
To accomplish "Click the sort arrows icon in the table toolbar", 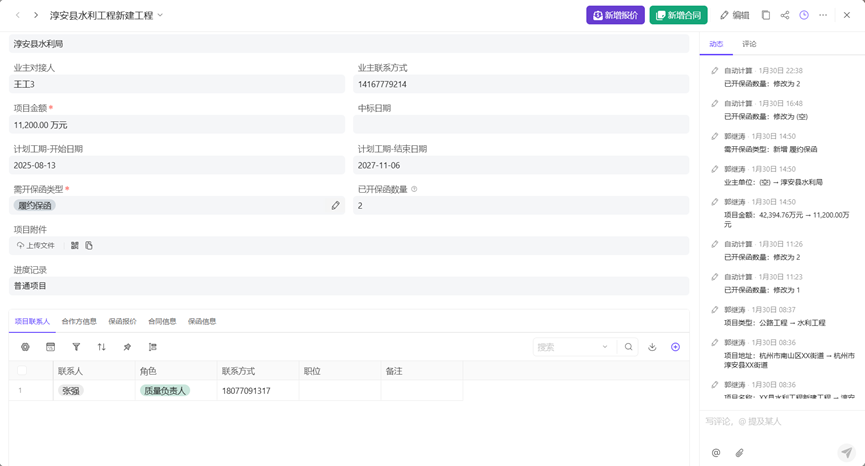I will pos(101,347).
